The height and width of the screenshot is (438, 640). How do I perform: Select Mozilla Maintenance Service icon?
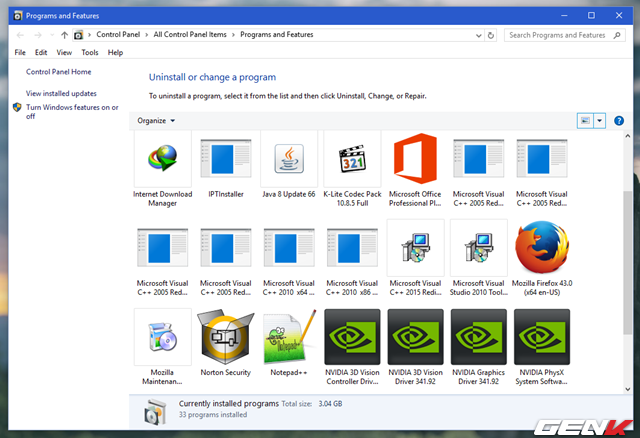pyautogui.click(x=162, y=337)
